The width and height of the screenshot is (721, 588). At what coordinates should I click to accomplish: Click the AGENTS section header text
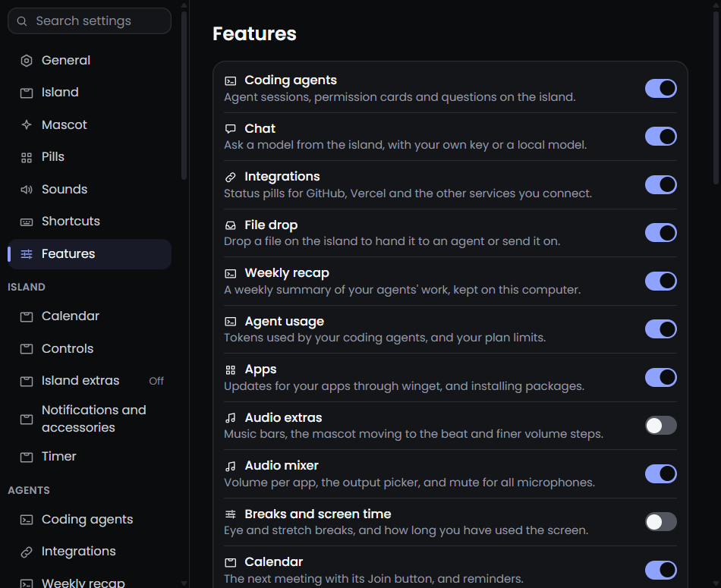click(x=29, y=490)
